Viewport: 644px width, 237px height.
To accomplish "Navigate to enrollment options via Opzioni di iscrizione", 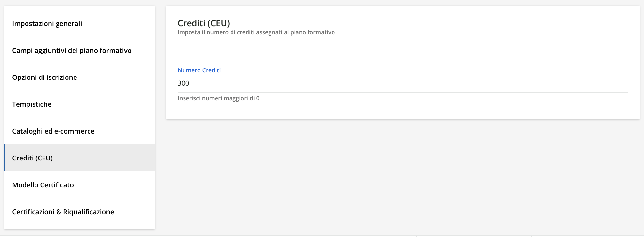I will [x=44, y=77].
